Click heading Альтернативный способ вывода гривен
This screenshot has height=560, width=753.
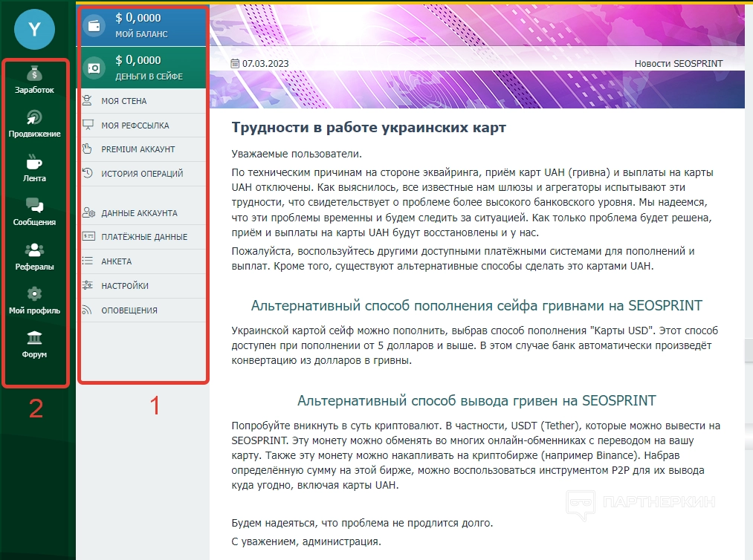[x=476, y=400]
